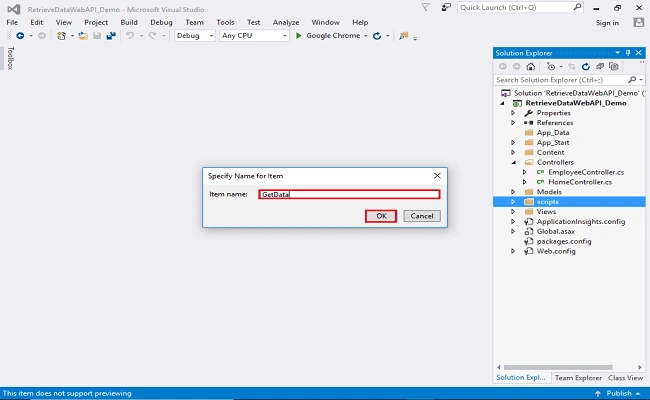Expand the Views folder arrow
Viewport: 650px width, 400px height.
513,212
